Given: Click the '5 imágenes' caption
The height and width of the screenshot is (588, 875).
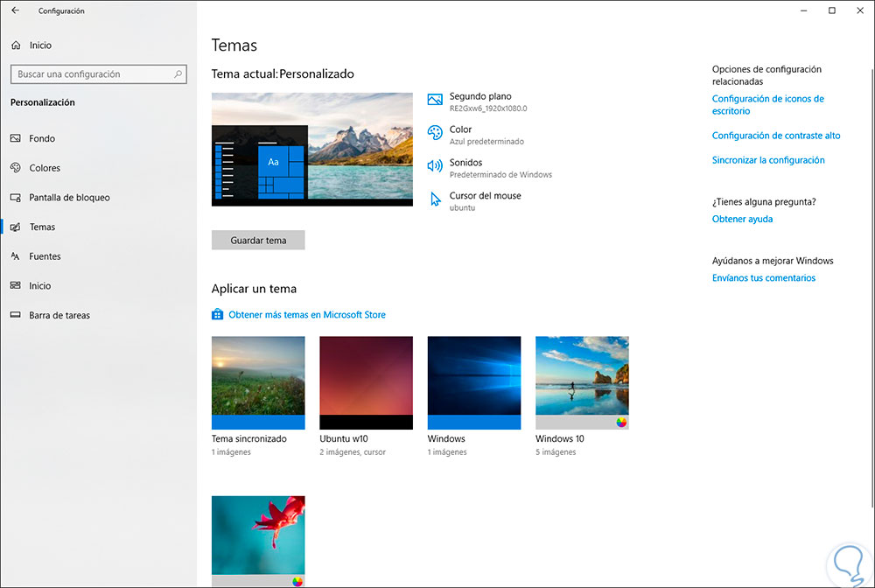Looking at the screenshot, I should (556, 451).
